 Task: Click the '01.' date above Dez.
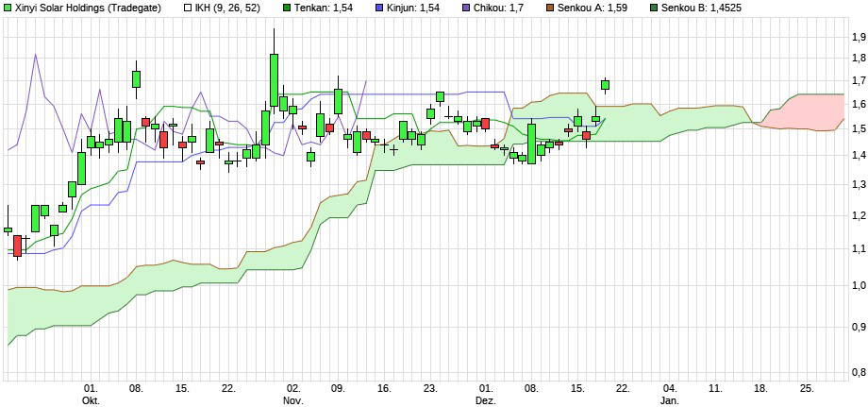[x=486, y=389]
